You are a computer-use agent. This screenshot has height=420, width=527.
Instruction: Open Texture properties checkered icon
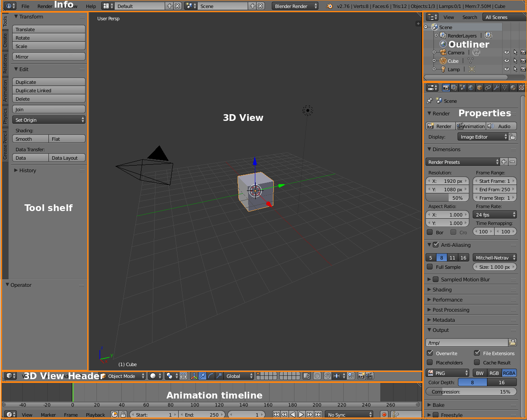522,88
